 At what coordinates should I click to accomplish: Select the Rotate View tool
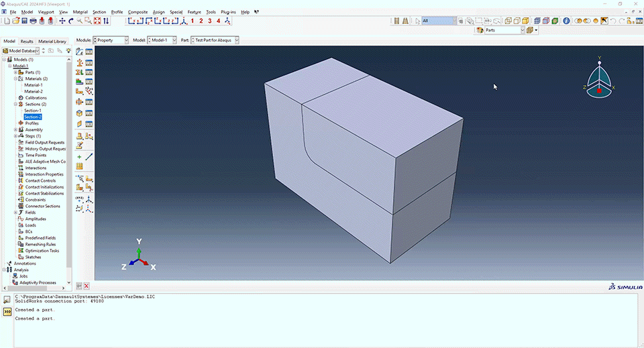[x=70, y=21]
